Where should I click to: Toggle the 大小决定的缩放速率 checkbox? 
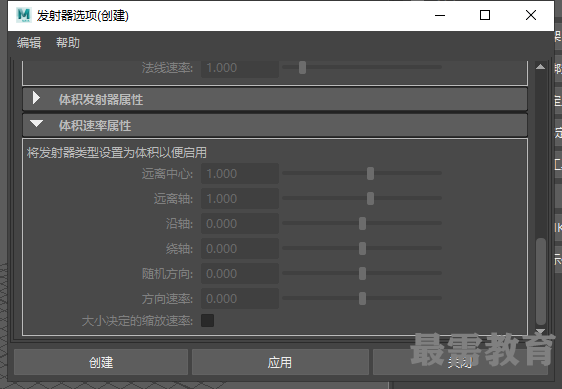click(x=208, y=321)
